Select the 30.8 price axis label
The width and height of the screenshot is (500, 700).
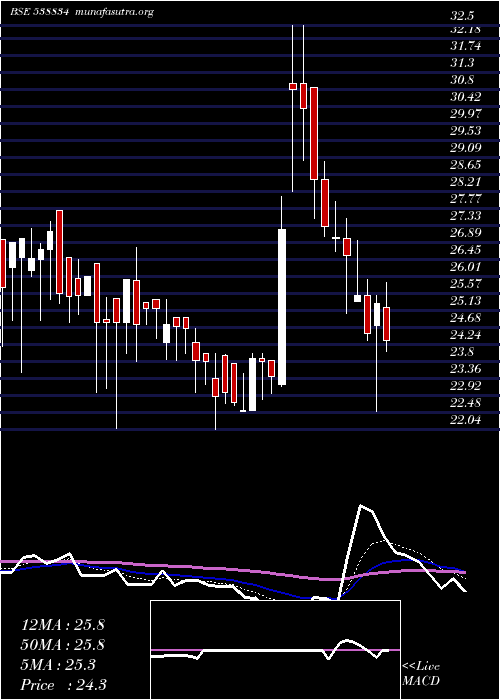tap(462, 80)
